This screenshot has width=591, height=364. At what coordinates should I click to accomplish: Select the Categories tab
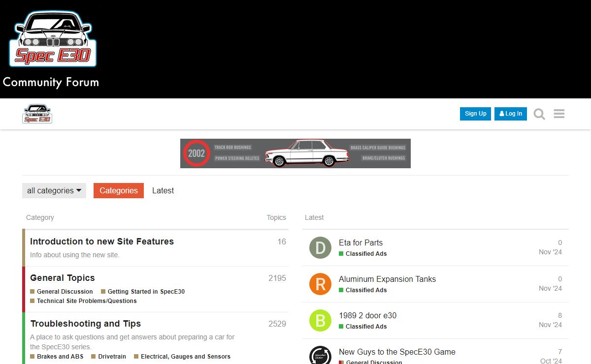[x=119, y=191]
